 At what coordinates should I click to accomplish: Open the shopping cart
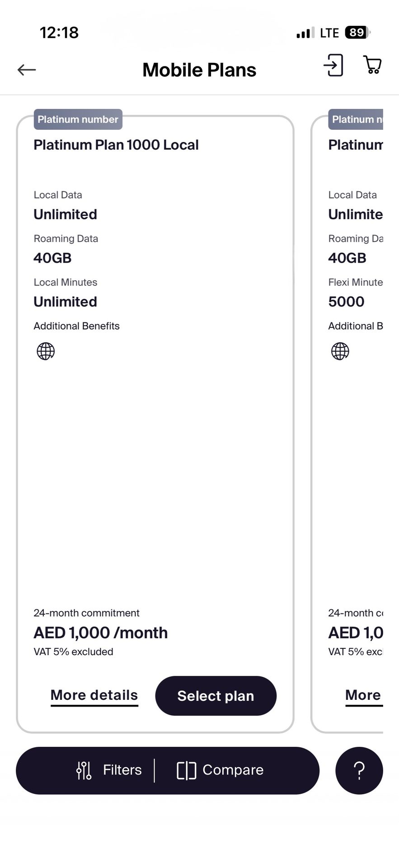372,65
